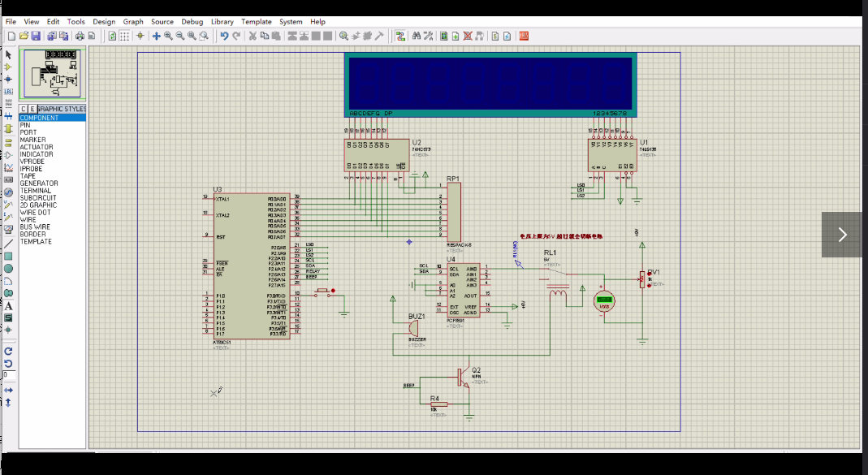Click the Cut scissors icon
Viewport: 868px width, 475px height.
click(253, 36)
